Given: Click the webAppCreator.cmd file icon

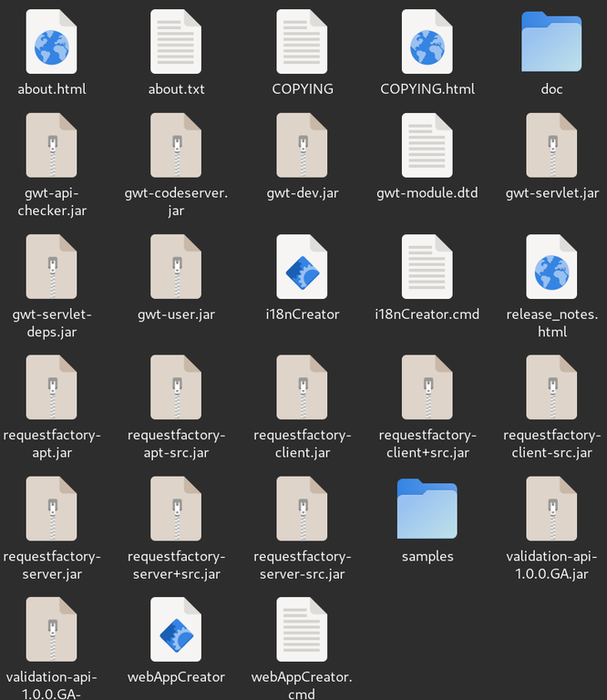Looking at the screenshot, I should coord(302,629).
